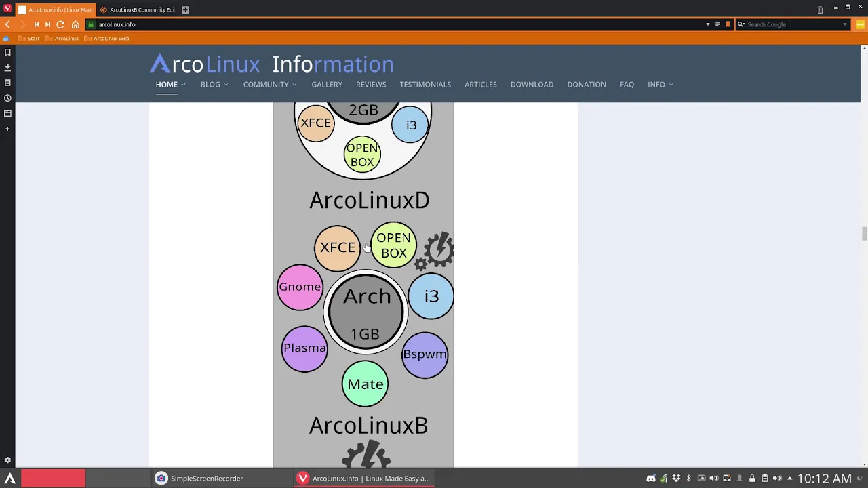This screenshot has height=488, width=868.
Task: Expand the INFO menu
Action: coord(660,85)
